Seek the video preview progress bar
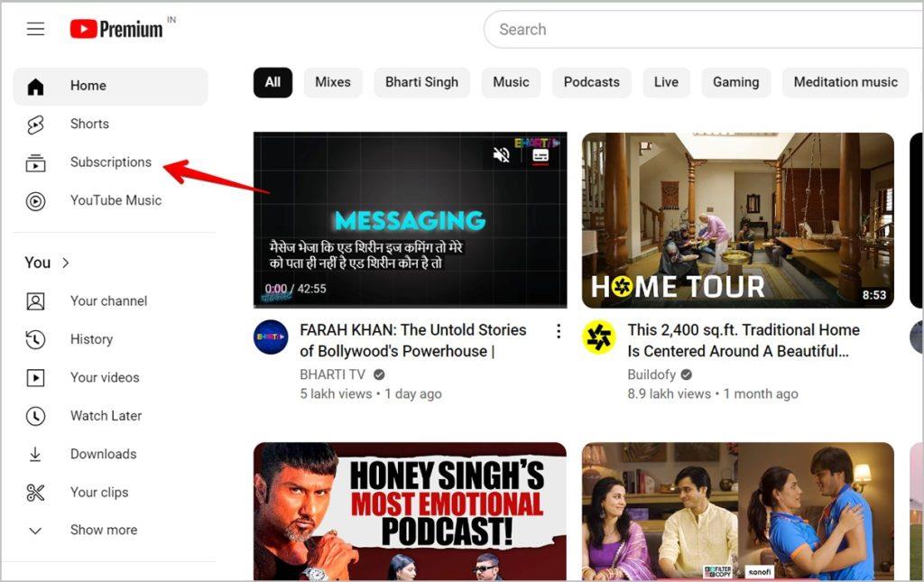Screen dimensions: 924x582 (x=411, y=306)
